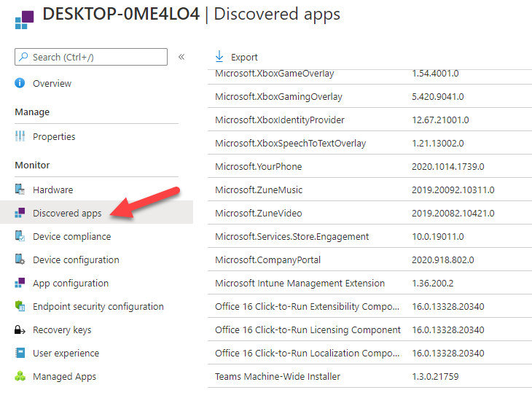Select Microsoft.CompanyPortal app row
Viewport: 532px width, 398px height.
tap(369, 260)
